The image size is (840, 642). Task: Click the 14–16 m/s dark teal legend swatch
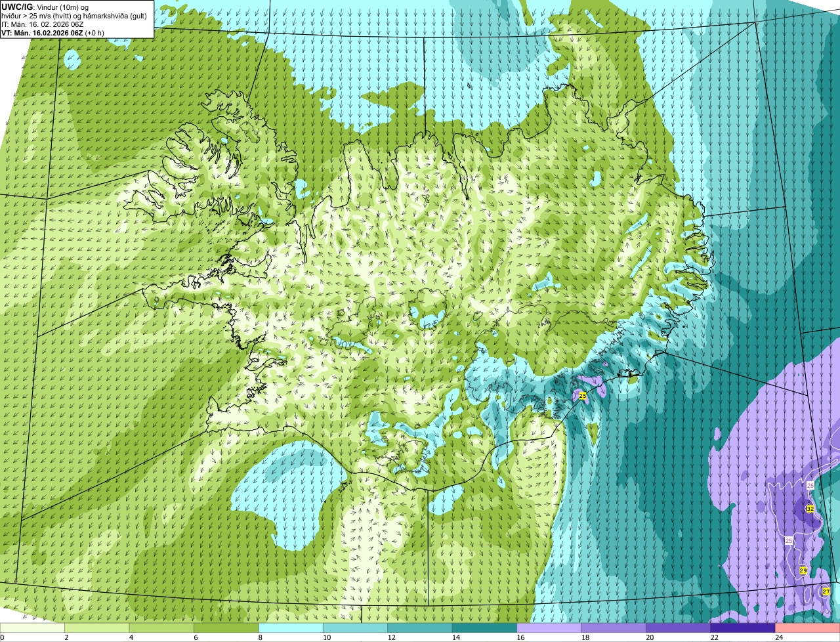point(484,628)
